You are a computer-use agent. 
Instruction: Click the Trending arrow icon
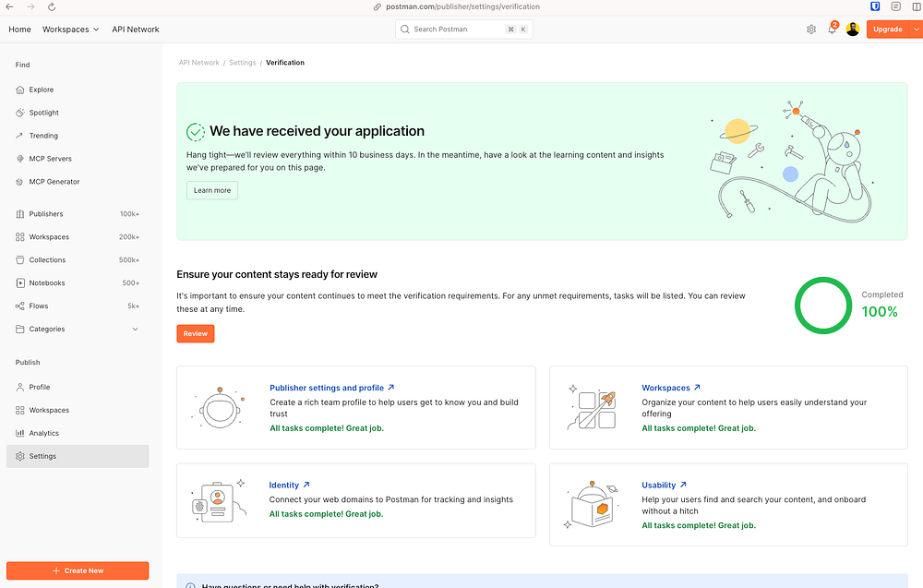tap(20, 136)
